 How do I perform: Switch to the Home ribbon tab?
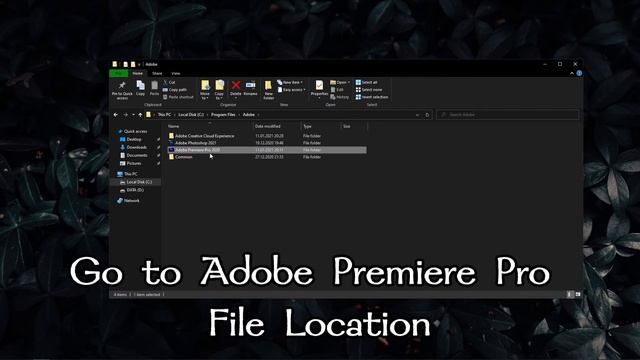[x=138, y=73]
